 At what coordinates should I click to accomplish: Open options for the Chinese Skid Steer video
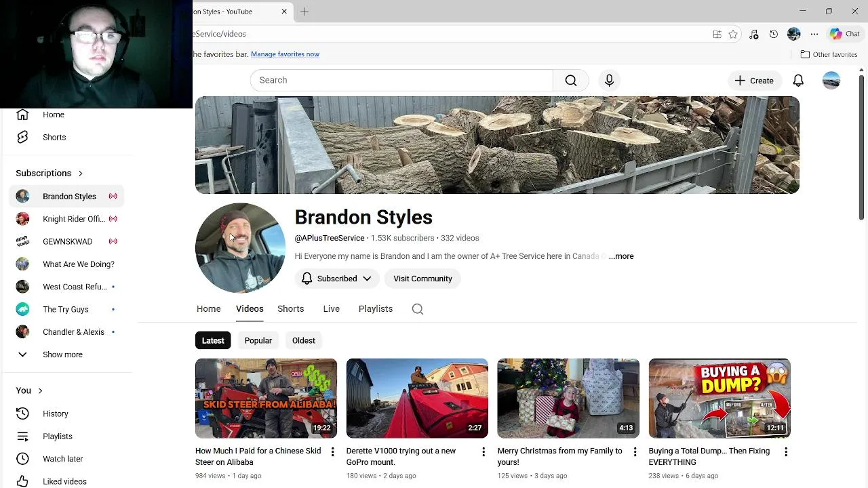pos(332,451)
